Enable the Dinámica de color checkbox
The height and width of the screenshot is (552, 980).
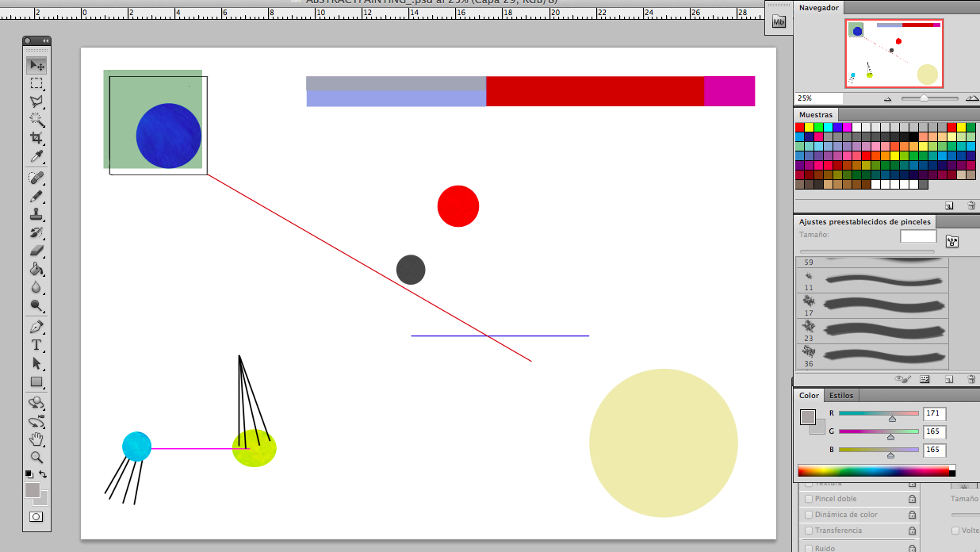(809, 515)
